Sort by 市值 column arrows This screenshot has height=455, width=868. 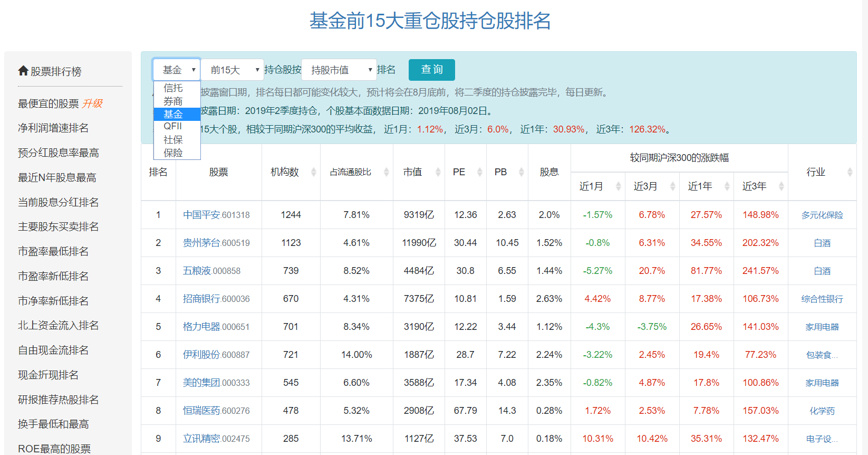coord(438,172)
